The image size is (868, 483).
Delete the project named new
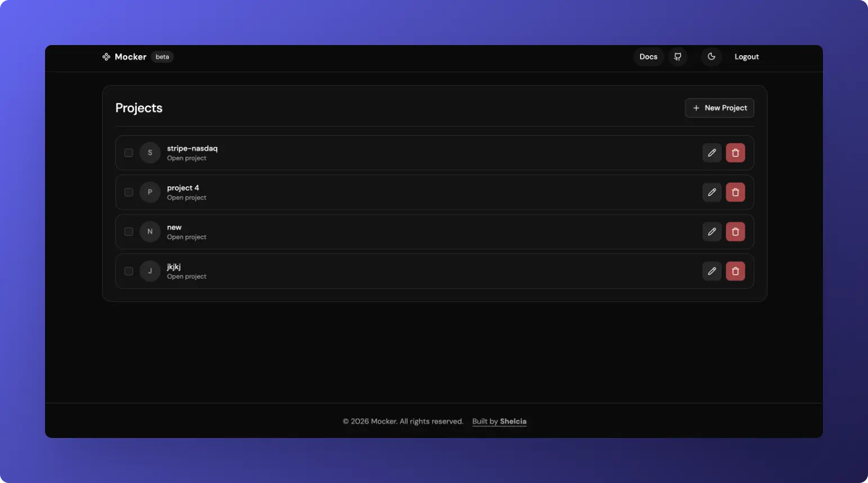(735, 232)
